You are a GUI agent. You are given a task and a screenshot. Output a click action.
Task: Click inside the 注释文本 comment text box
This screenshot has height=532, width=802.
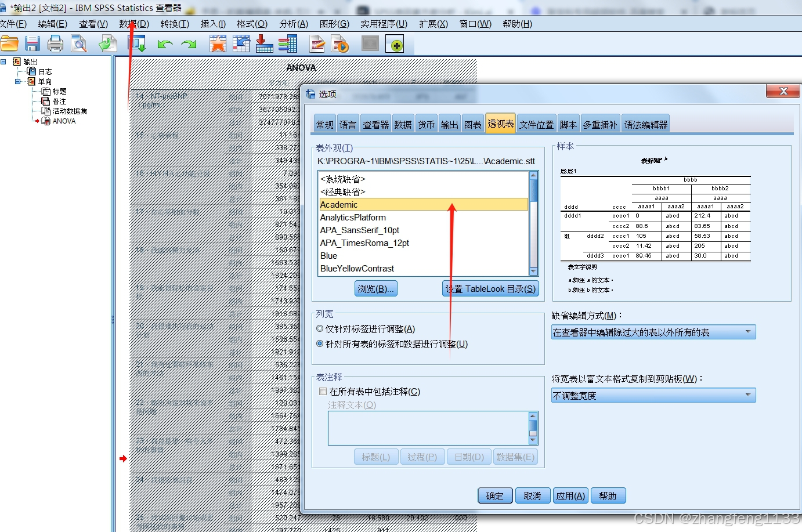pyautogui.click(x=428, y=428)
